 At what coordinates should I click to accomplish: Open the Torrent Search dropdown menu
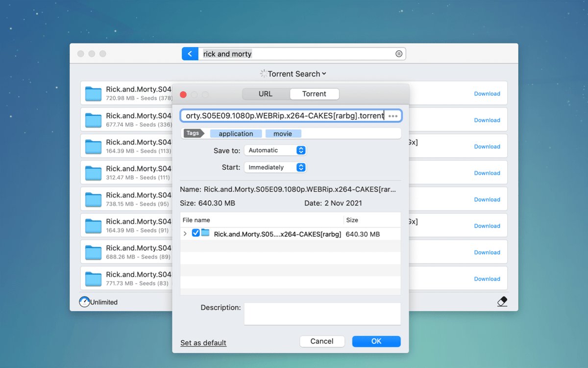pos(294,74)
